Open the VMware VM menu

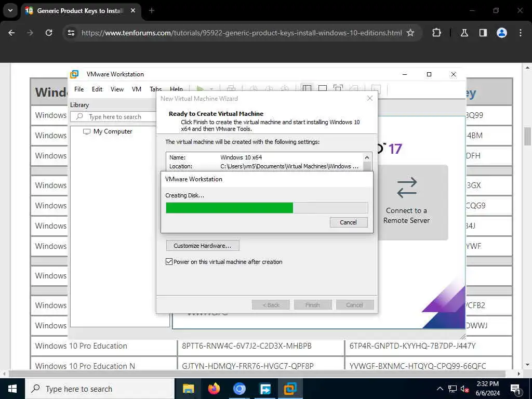coord(137,89)
